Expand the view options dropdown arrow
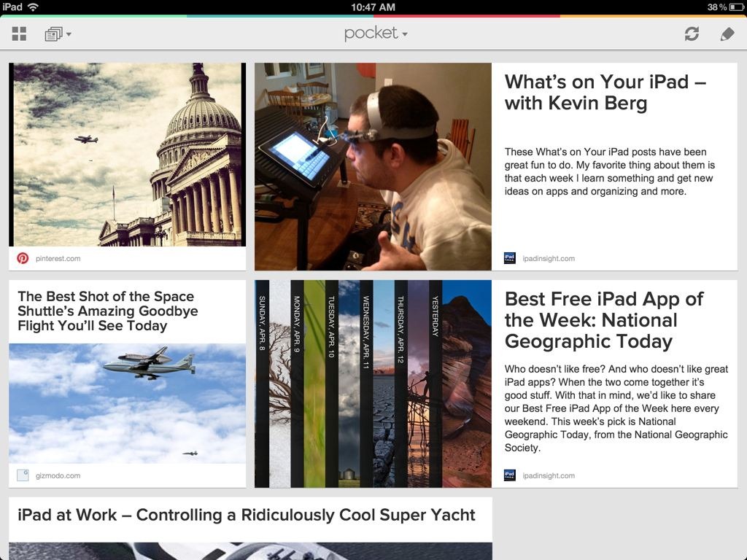Screen dimensions: 747x560 click(x=69, y=34)
